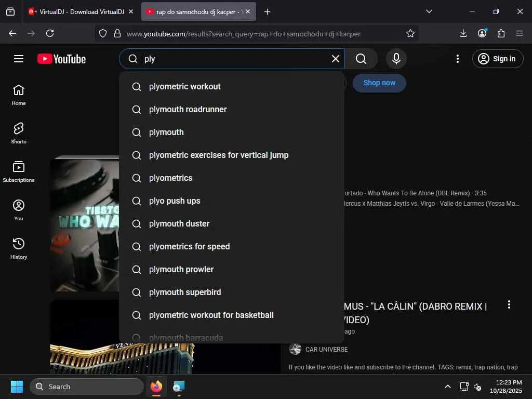Open the extensions puzzle icon

tap(501, 33)
